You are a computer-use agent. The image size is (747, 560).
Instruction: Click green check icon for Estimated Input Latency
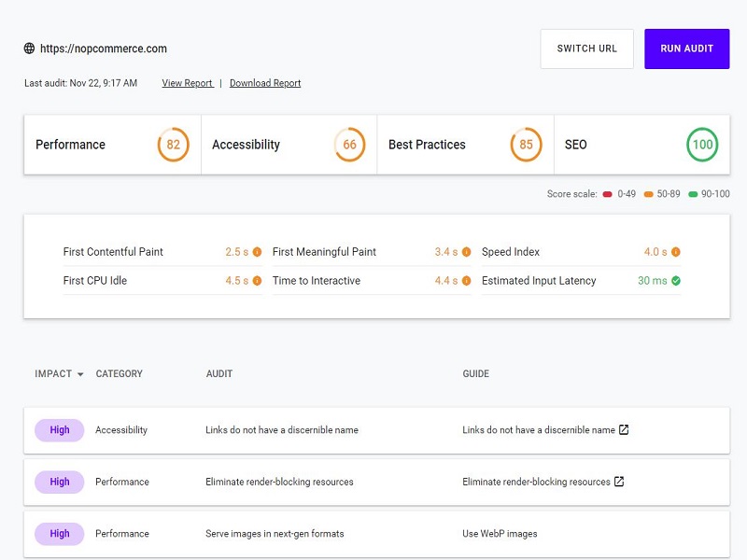675,281
